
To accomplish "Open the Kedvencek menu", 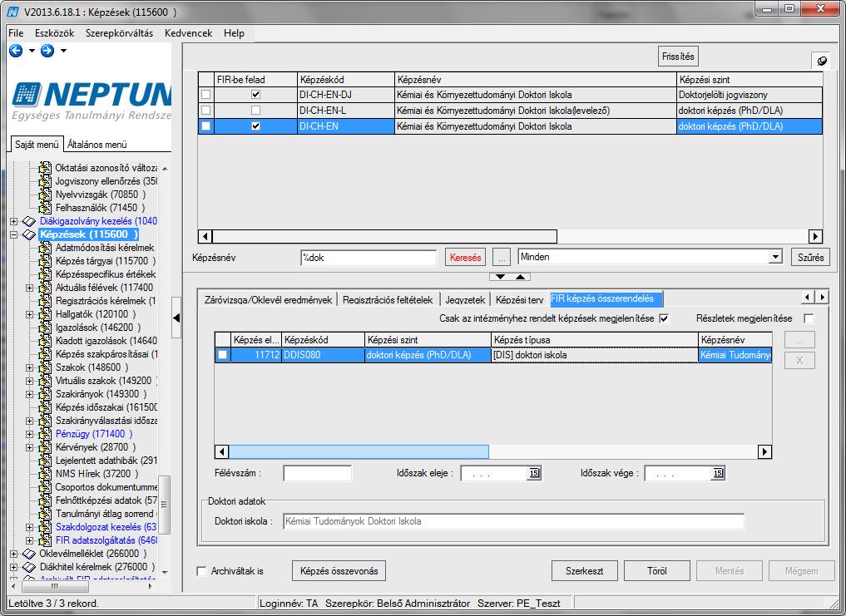I will coord(188,33).
